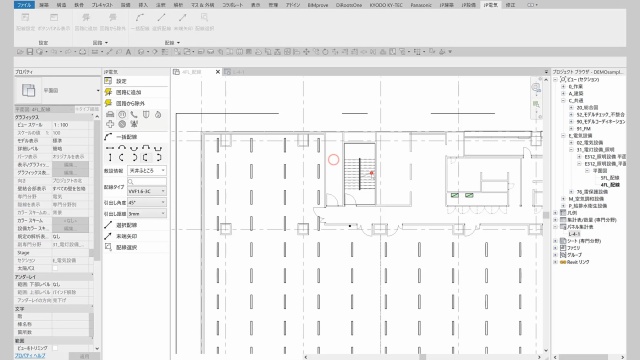The image size is (640, 360).
Task: Select the shield icon in JP電気 panel
Action: point(146,115)
